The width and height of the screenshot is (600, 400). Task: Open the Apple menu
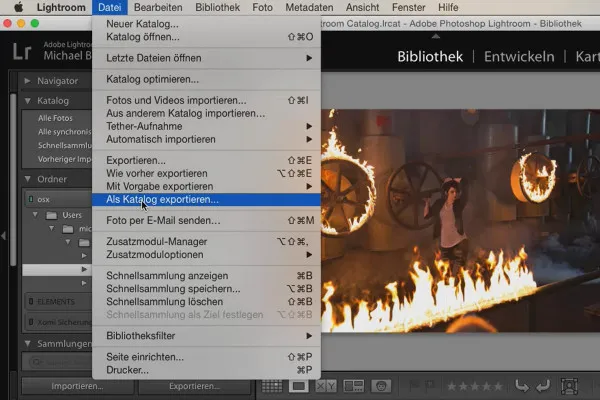point(18,7)
